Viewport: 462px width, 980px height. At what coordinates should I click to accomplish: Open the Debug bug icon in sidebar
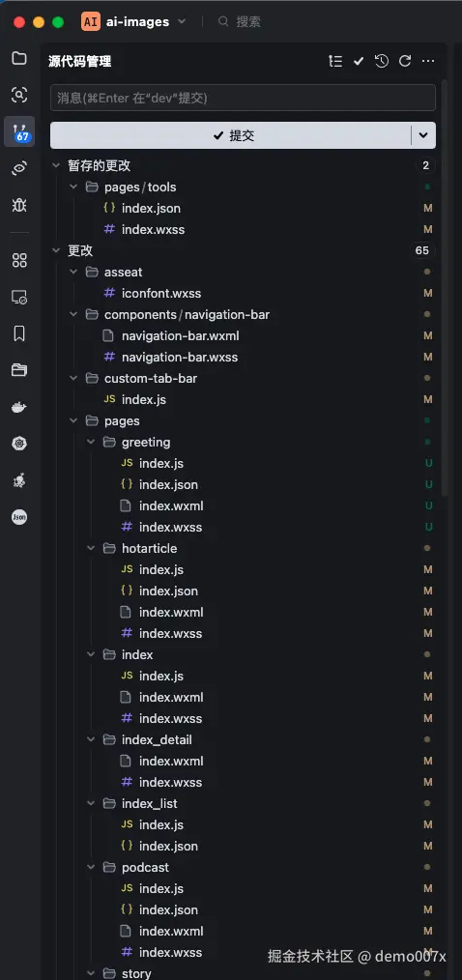(19, 205)
